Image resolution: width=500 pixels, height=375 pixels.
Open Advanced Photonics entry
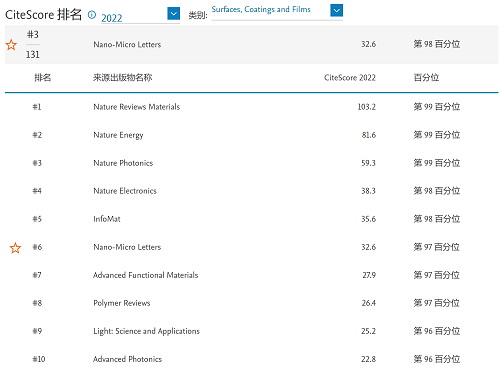click(x=127, y=359)
